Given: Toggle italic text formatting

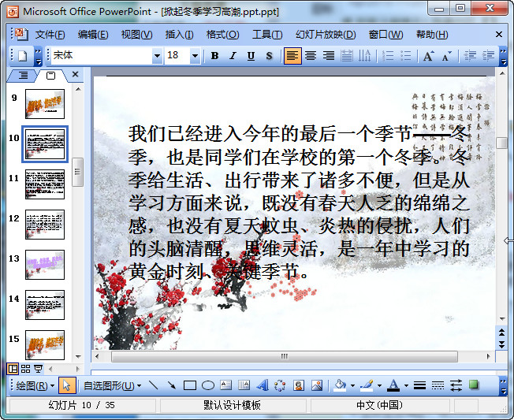Looking at the screenshot, I should pyautogui.click(x=233, y=56).
